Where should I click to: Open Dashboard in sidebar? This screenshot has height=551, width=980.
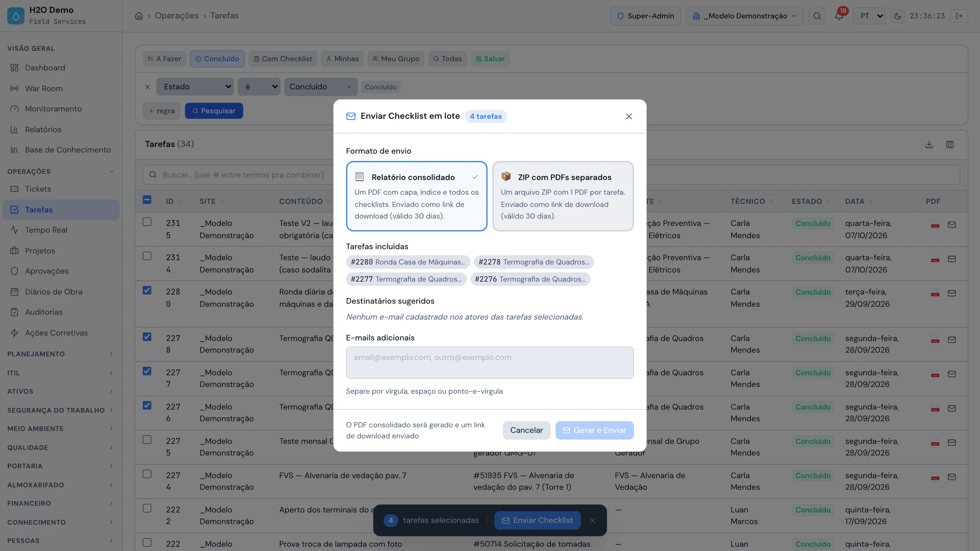[x=61, y=68]
